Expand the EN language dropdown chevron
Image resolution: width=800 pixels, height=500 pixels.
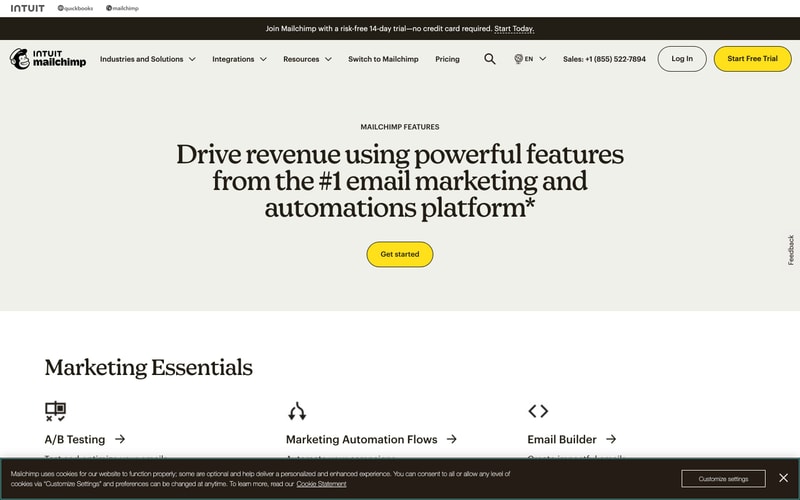coord(543,59)
